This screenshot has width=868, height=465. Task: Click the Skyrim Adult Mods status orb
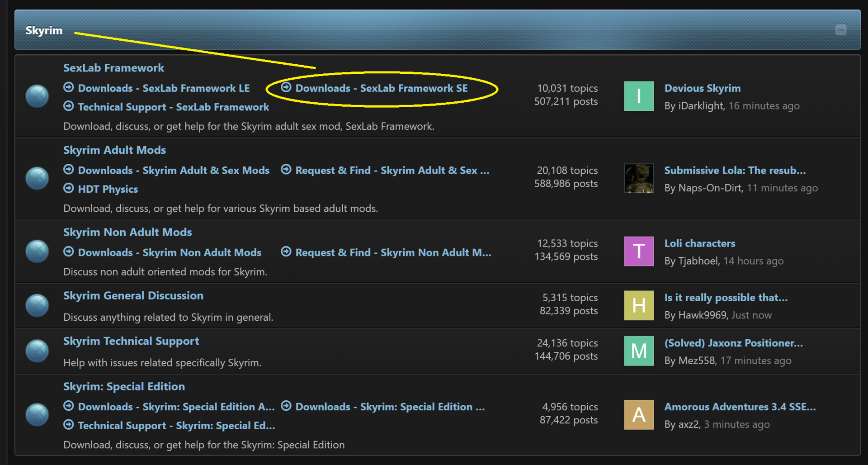click(x=37, y=178)
